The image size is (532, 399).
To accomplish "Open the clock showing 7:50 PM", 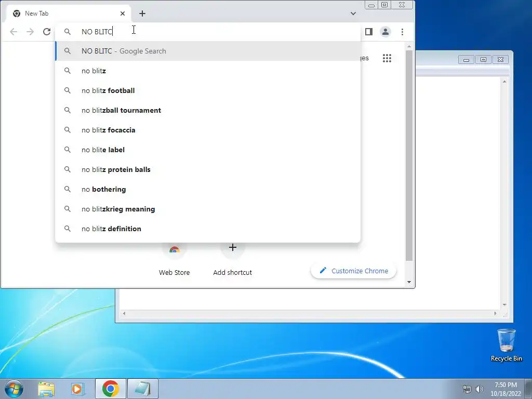I will coord(506,389).
